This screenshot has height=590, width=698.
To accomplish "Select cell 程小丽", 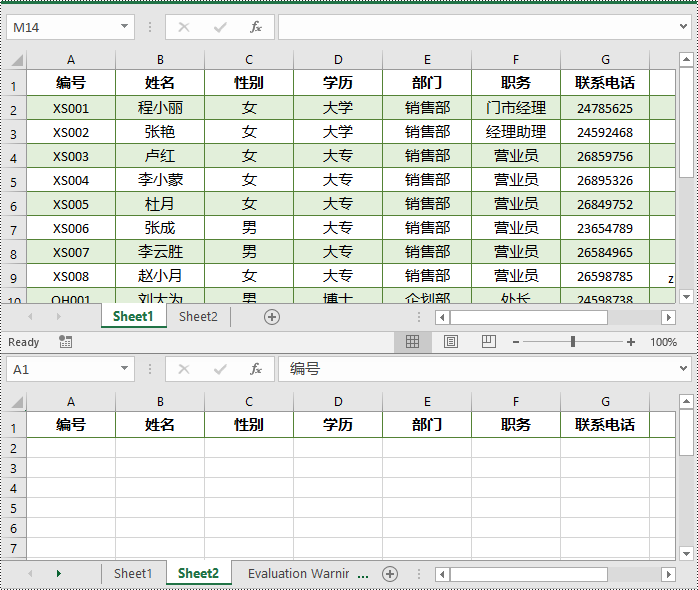I will tap(160, 108).
